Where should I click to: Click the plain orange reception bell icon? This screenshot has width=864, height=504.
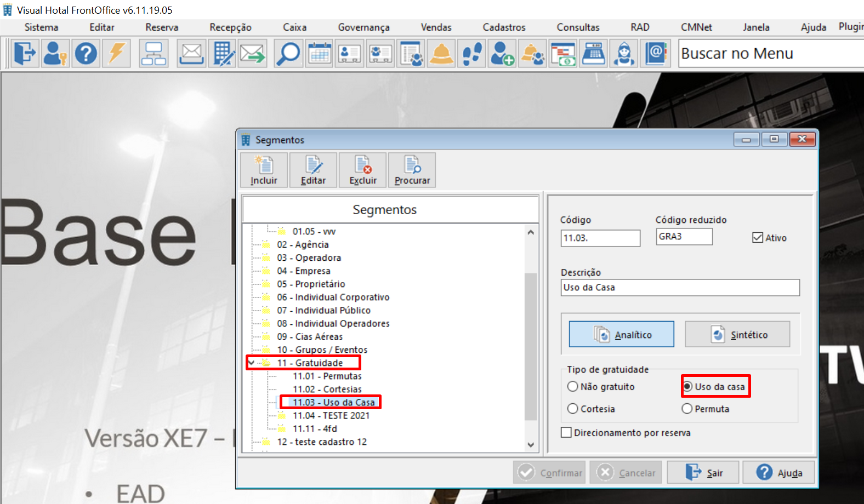pos(441,54)
